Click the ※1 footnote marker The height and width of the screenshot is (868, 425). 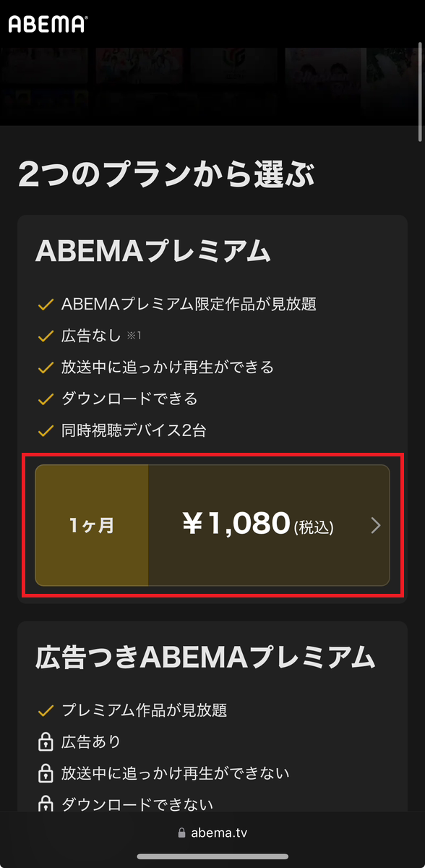coord(134,336)
